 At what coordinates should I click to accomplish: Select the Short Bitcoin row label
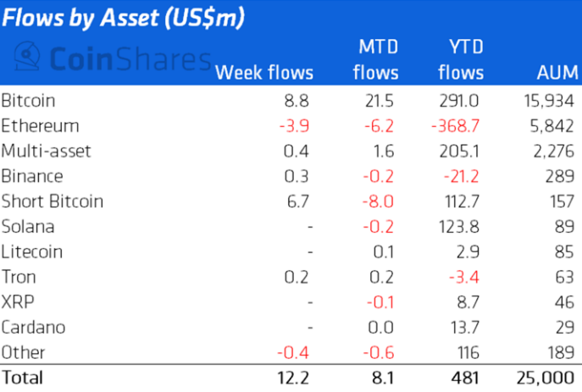click(x=53, y=202)
